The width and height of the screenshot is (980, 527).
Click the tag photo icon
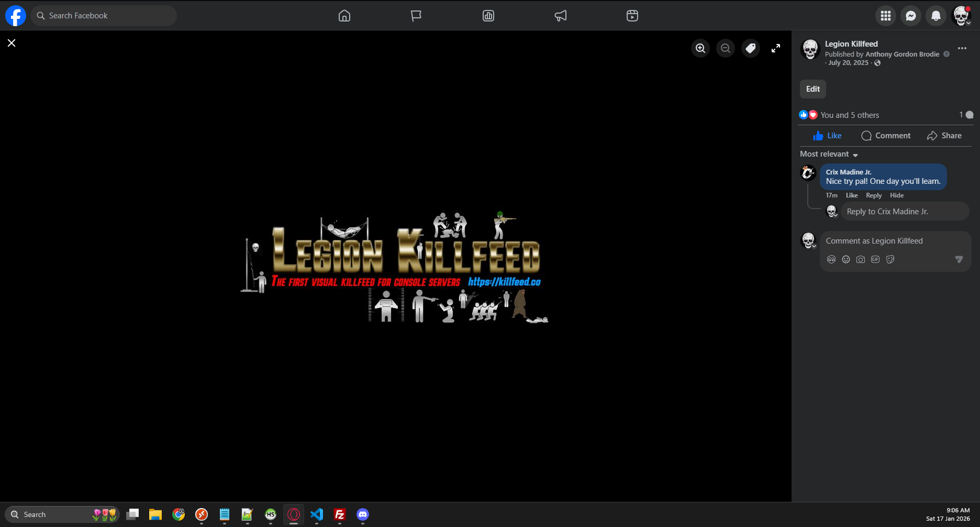751,48
